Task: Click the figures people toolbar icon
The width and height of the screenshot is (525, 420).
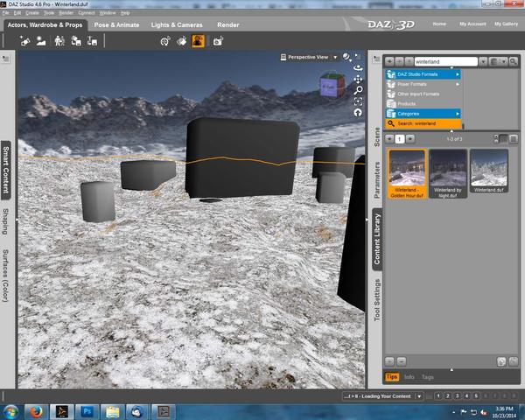Action: 59,41
